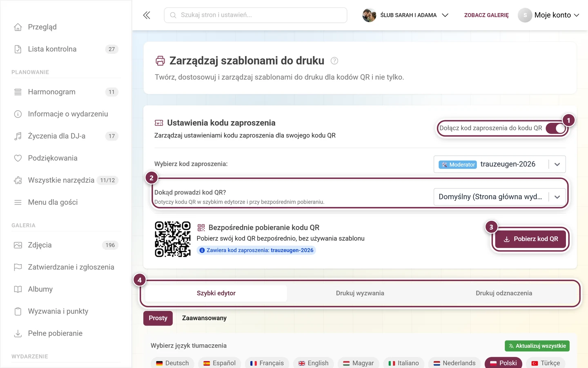Open the Dokąd prowadzi kod QR dropdown
This screenshot has height=368, width=588.
(x=500, y=197)
